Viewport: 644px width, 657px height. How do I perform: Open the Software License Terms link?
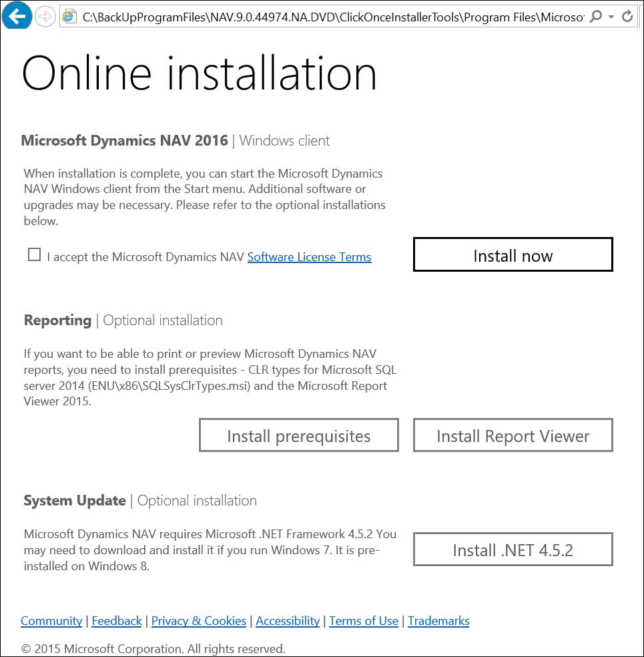point(309,256)
